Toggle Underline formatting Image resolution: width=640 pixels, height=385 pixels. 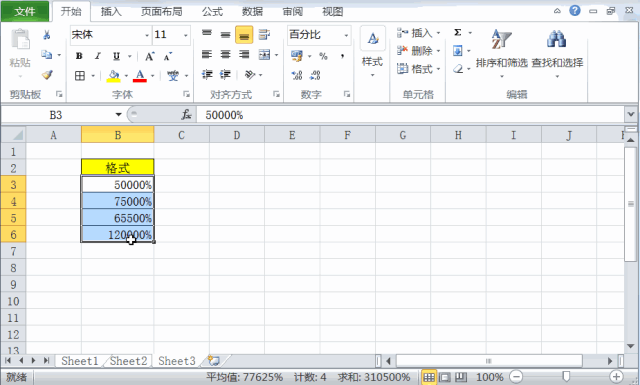coord(116,56)
